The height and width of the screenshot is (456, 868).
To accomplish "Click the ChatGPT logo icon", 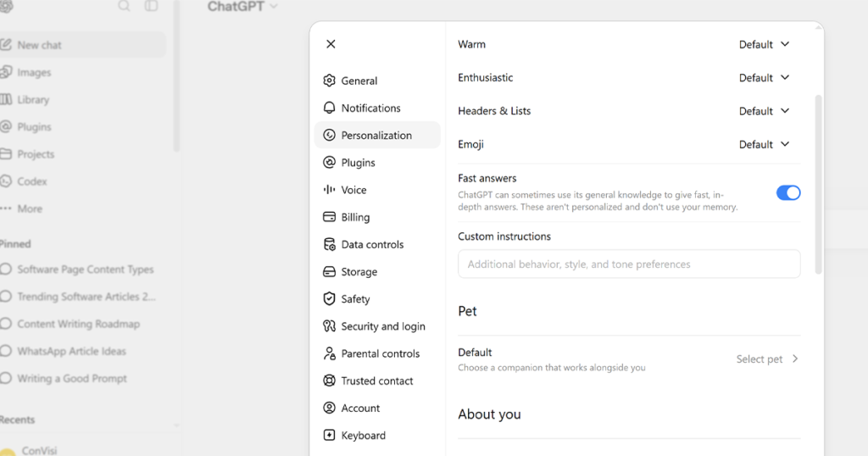I will tap(6, 6).
